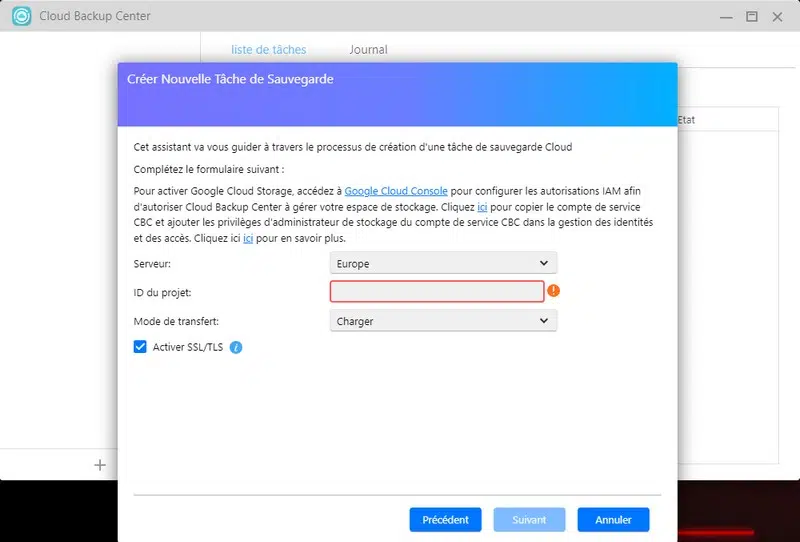Click the ID du projet: label
This screenshot has height=542, width=800.
coord(162,293)
